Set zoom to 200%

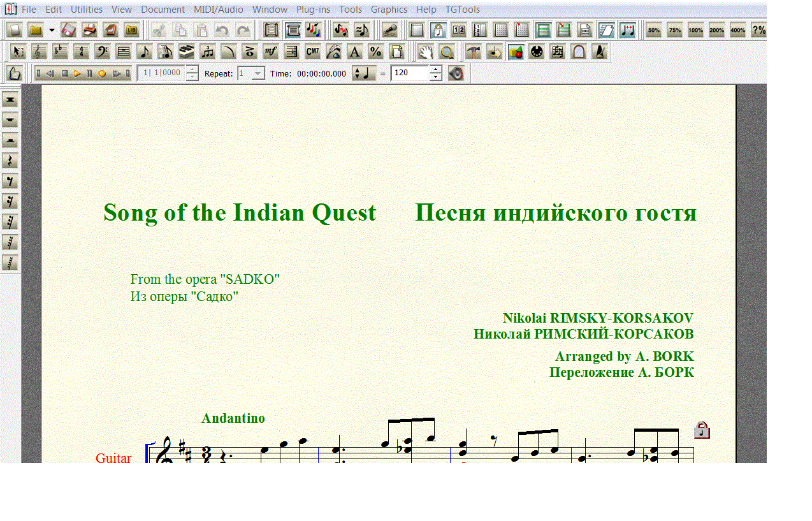(x=716, y=30)
